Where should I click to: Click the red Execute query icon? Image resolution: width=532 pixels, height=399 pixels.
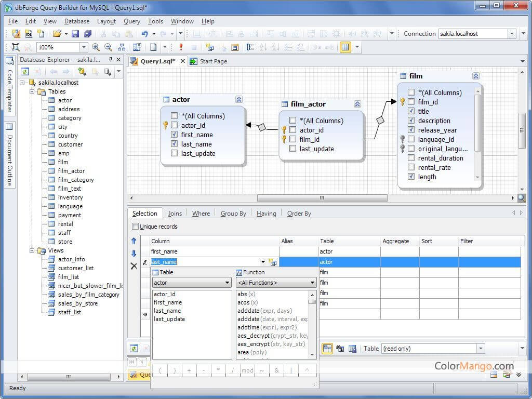click(x=181, y=47)
